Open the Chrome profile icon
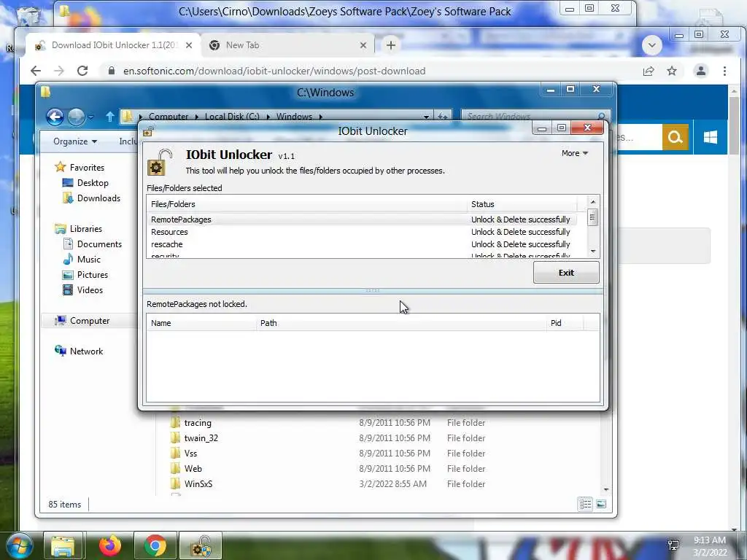Screen dimensions: 747x560 pyautogui.click(x=701, y=71)
